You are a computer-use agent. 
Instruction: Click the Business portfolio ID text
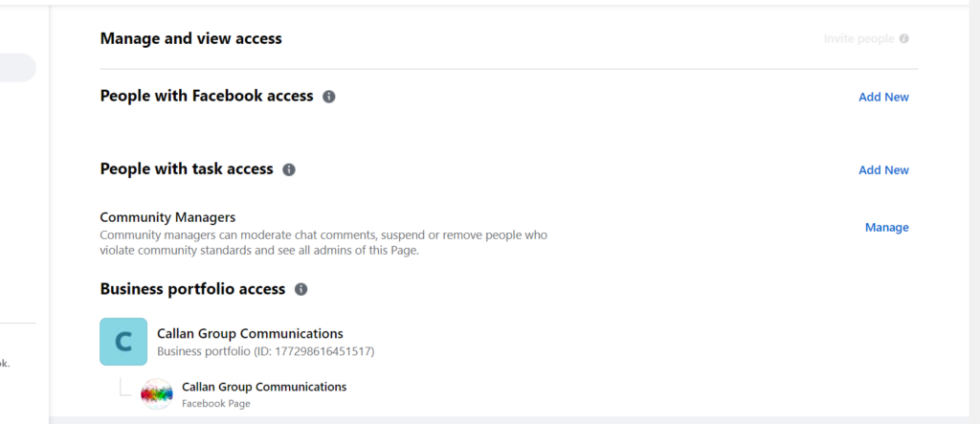coord(265,351)
